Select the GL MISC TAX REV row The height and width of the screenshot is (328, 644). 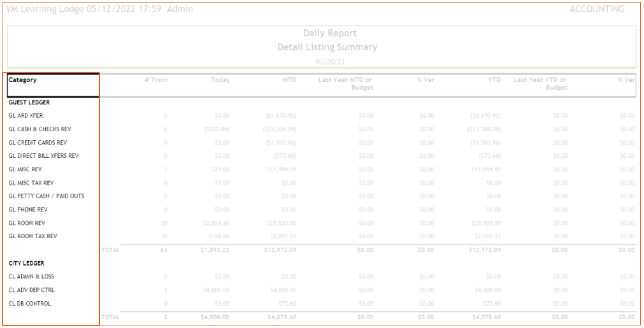tap(31, 183)
